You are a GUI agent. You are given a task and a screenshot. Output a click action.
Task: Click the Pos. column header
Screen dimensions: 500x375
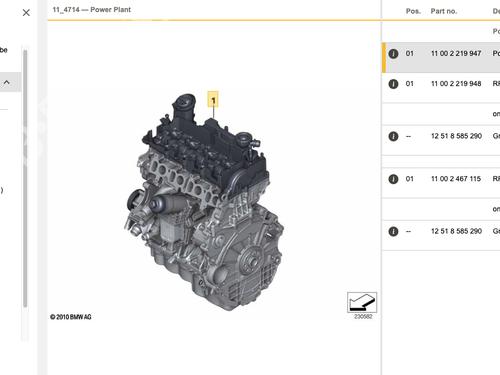click(x=413, y=11)
